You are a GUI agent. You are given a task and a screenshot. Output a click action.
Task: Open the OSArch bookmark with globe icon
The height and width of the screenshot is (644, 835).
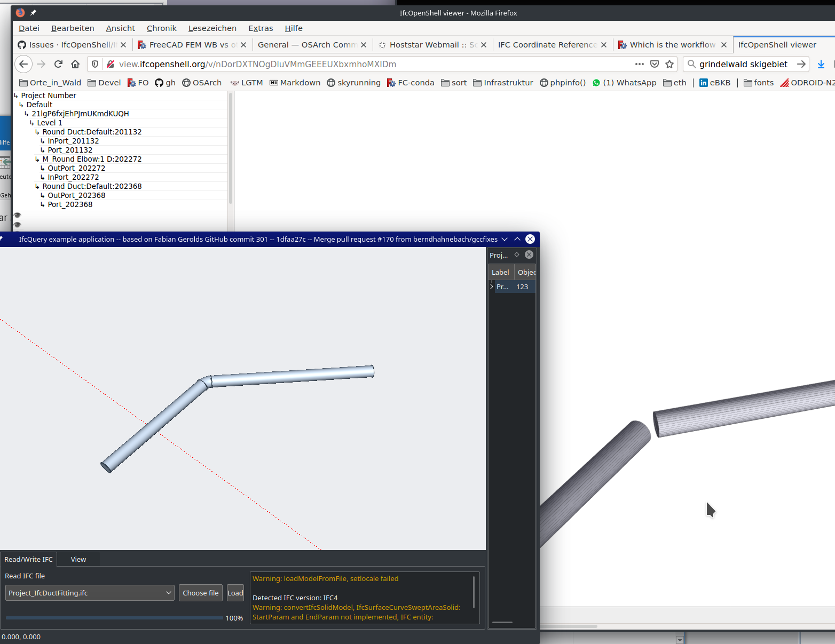click(202, 83)
